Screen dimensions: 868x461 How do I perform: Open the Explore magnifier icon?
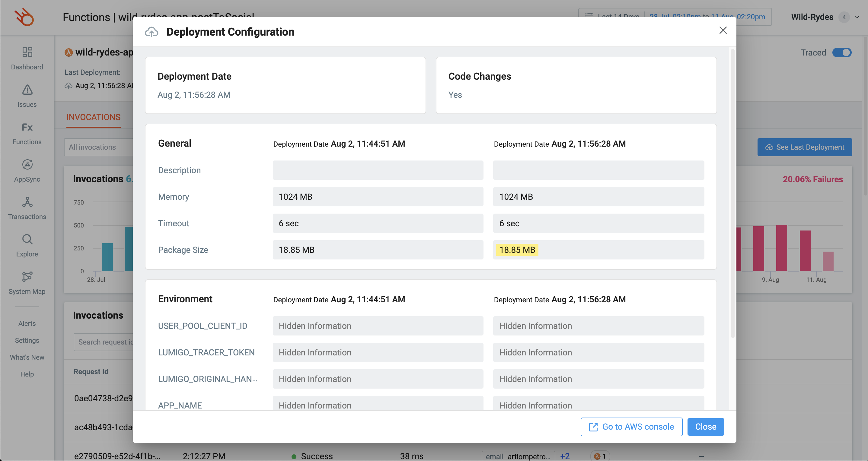point(27,240)
